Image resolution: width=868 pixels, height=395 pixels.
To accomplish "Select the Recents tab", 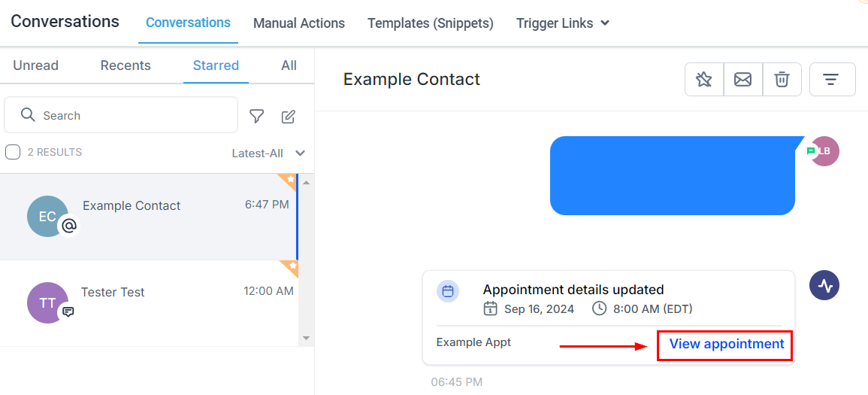I will click(x=126, y=65).
